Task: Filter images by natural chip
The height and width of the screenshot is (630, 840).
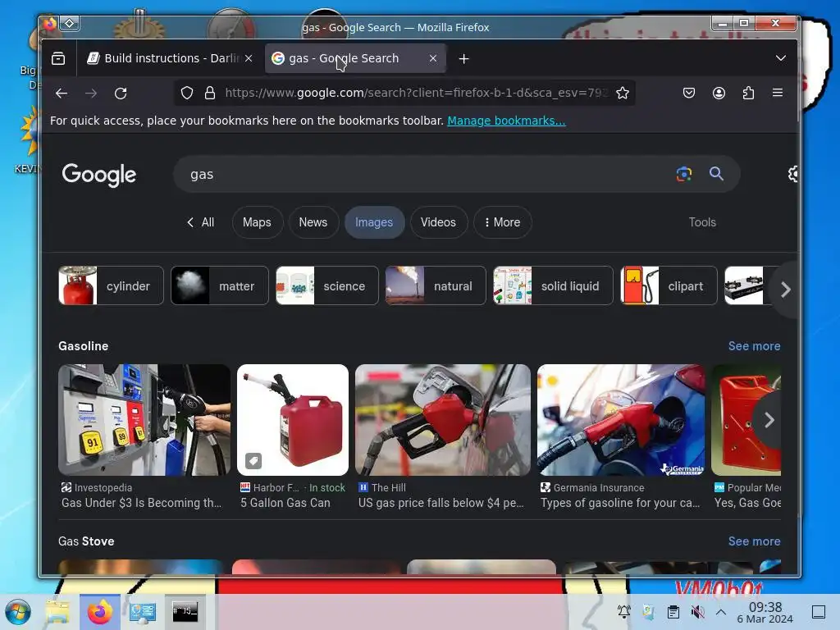Action: 436,285
